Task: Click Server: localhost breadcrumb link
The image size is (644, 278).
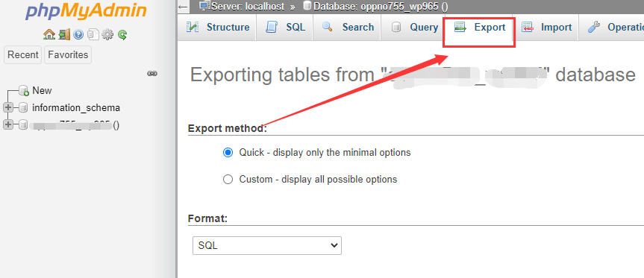Action: coord(248,6)
